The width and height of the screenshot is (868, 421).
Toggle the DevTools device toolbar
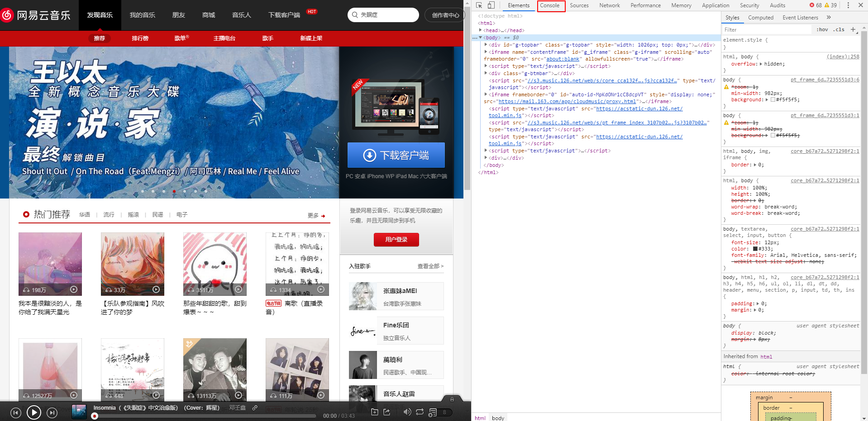click(491, 5)
